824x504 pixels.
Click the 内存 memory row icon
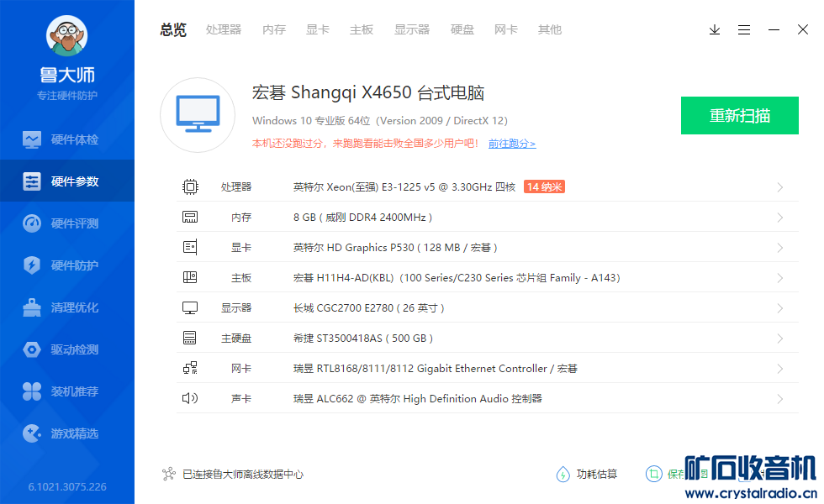click(x=190, y=217)
